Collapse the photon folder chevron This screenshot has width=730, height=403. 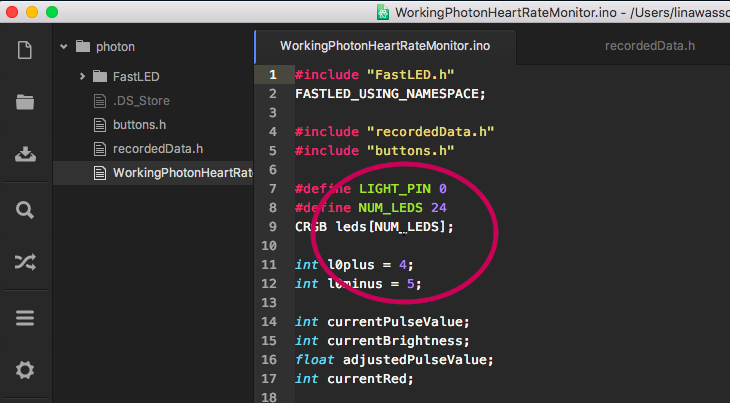point(64,47)
